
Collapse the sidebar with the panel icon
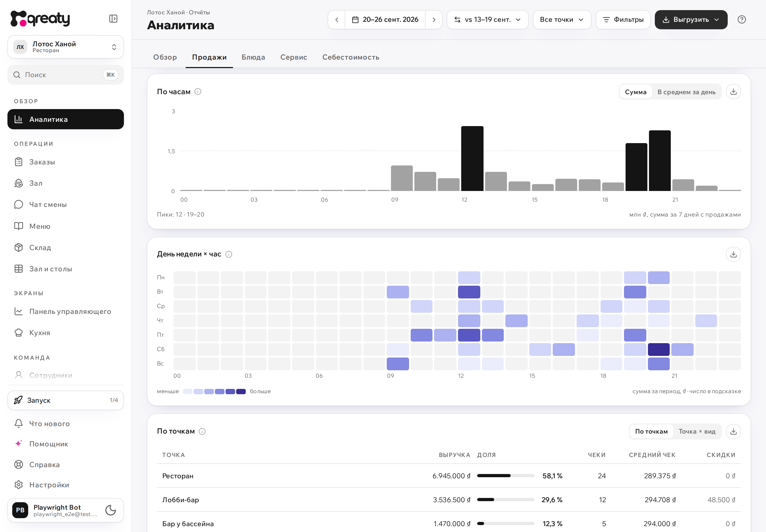pyautogui.click(x=113, y=19)
